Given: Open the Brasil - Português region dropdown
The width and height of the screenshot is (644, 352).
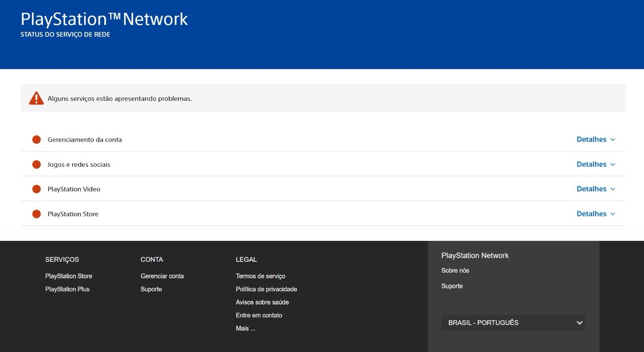Looking at the screenshot, I should (513, 323).
